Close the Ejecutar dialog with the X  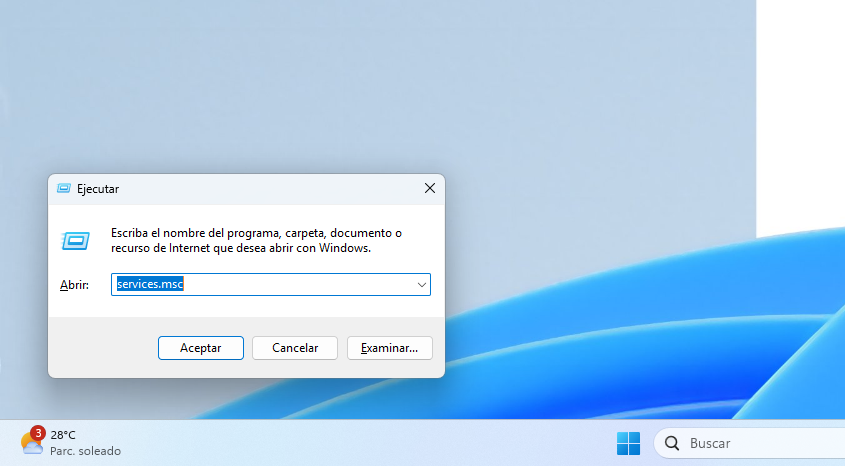(x=429, y=188)
